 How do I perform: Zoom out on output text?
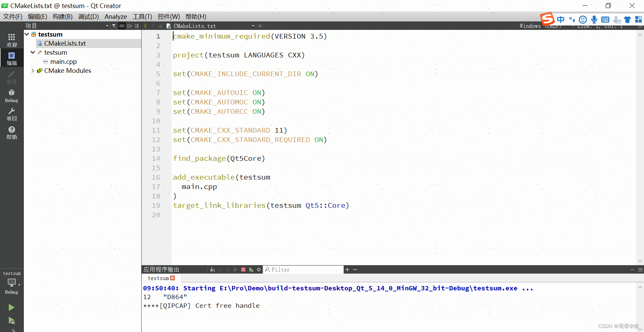pyautogui.click(x=355, y=270)
